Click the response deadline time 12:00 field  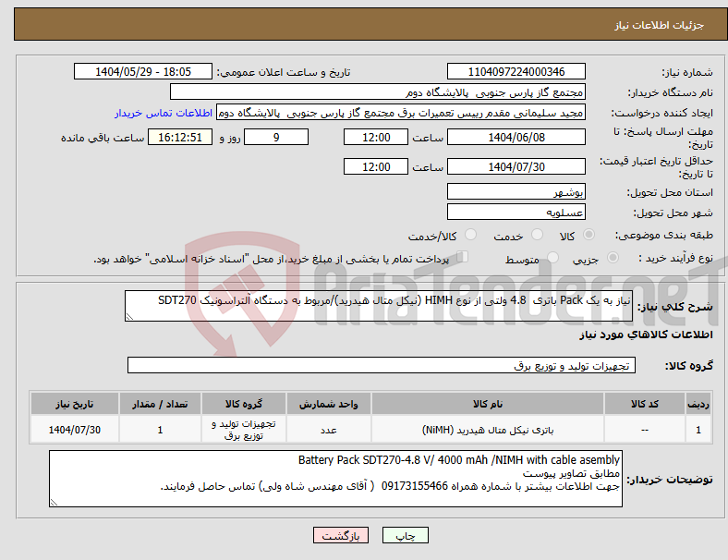tap(376, 138)
